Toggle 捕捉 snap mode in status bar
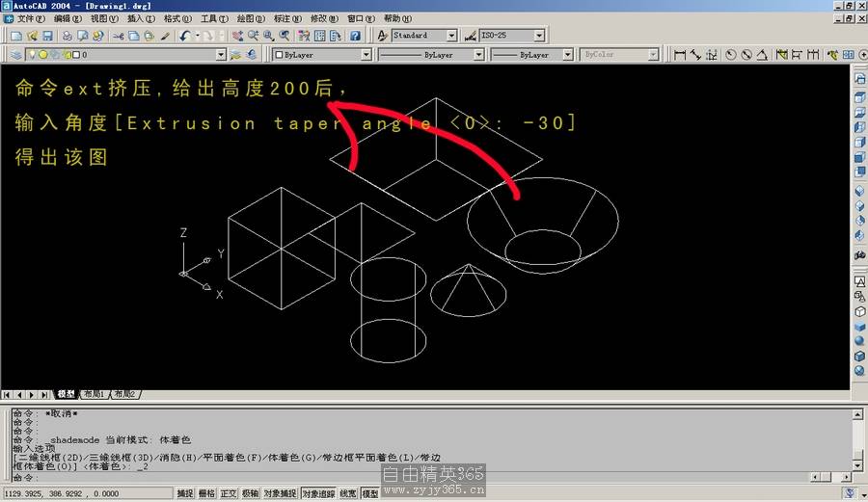 coord(185,493)
